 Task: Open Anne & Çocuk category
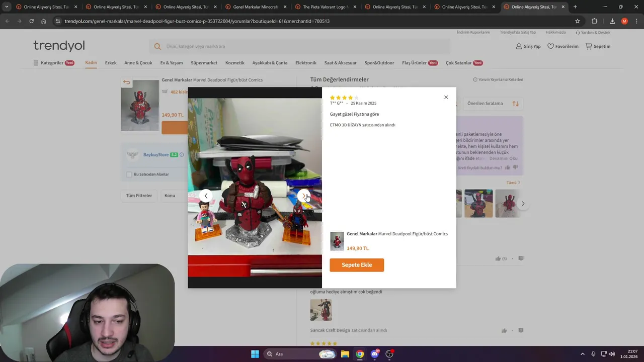(x=138, y=63)
